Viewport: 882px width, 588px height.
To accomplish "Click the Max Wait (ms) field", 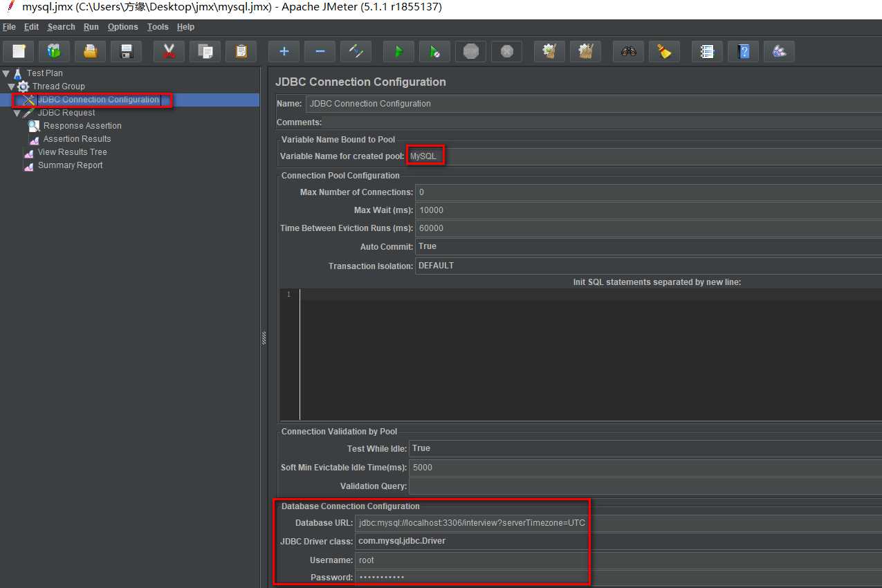I will (x=648, y=210).
